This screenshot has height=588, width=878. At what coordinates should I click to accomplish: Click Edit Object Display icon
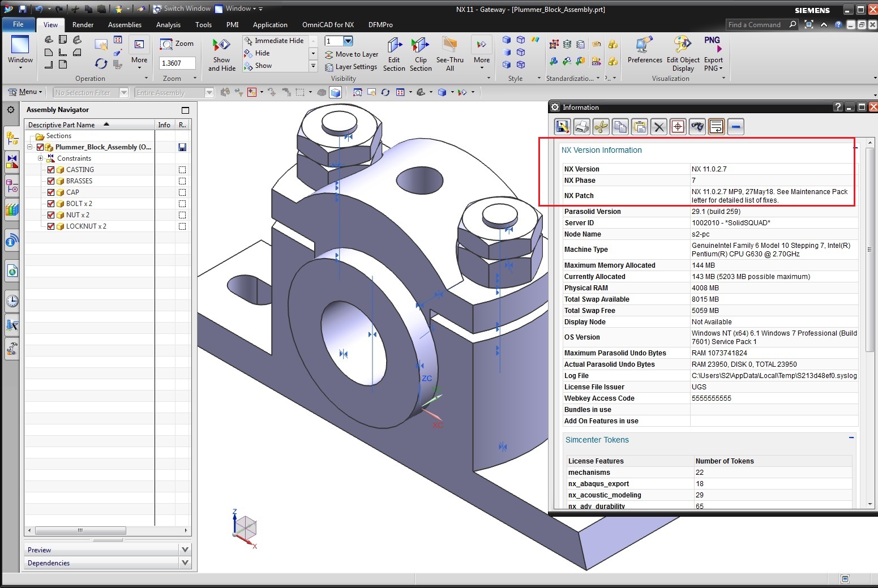tap(683, 54)
